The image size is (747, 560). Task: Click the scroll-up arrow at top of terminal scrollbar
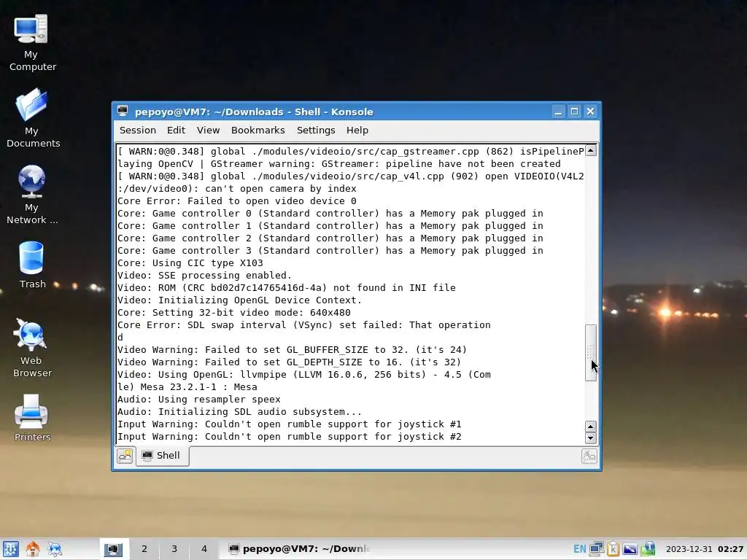click(591, 150)
